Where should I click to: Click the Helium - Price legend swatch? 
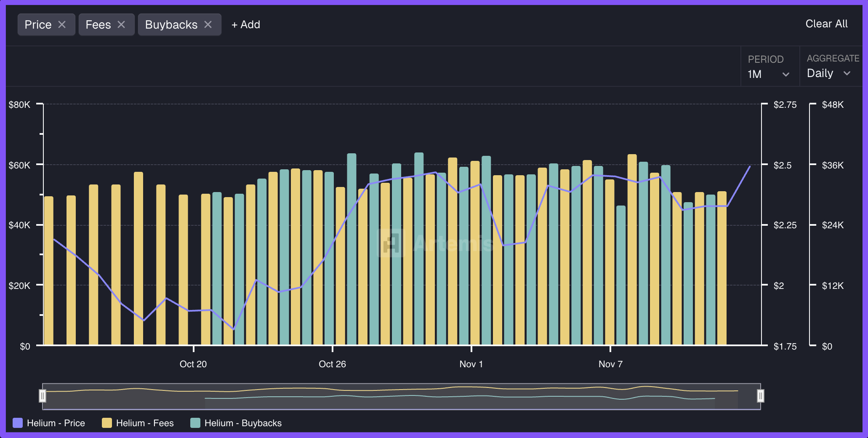(x=17, y=423)
